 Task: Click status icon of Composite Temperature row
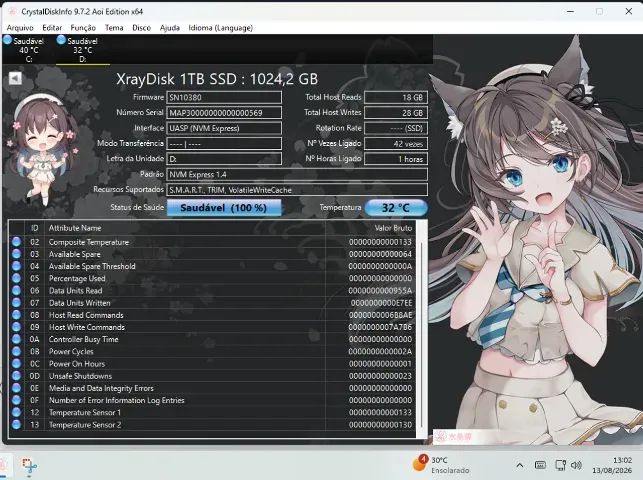pos(16,242)
